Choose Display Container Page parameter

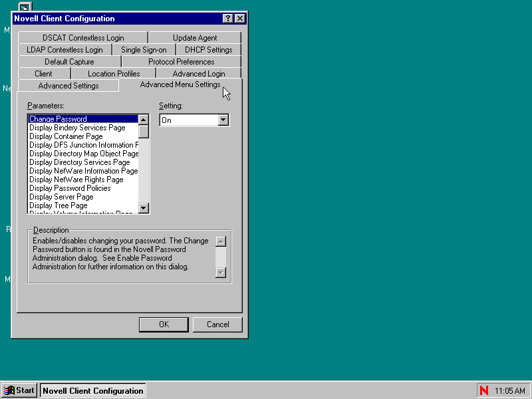83,136
